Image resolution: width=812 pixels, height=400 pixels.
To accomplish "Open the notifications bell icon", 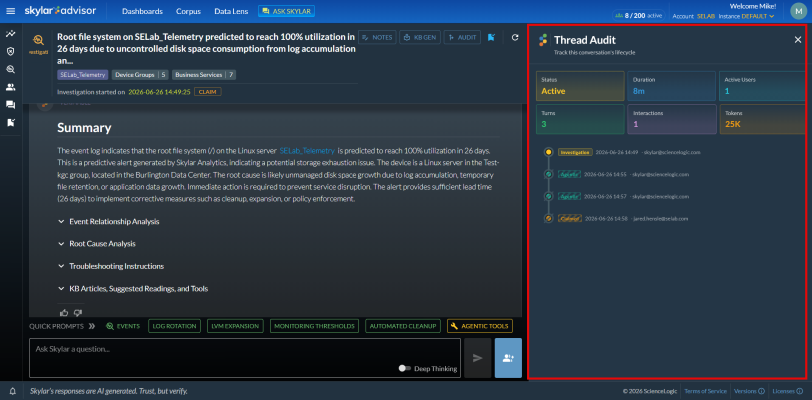I will [x=12, y=391].
